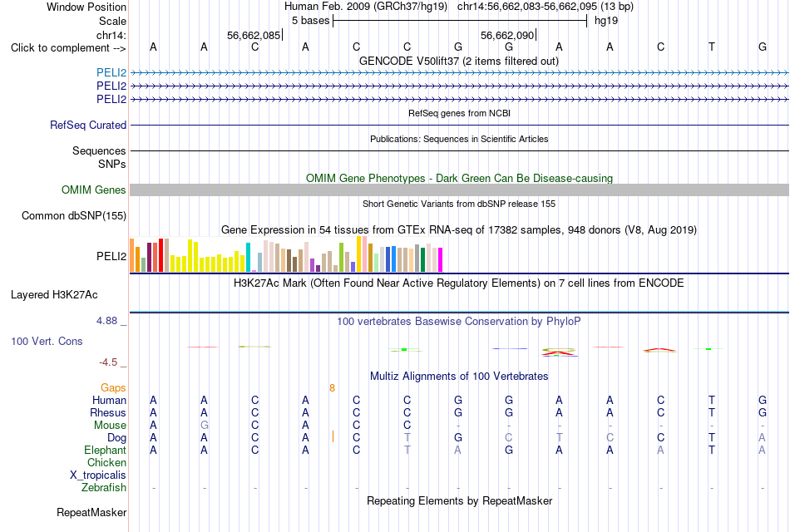Click the Dog alignment row label
Screen dimensions: 790x532
coord(116,438)
